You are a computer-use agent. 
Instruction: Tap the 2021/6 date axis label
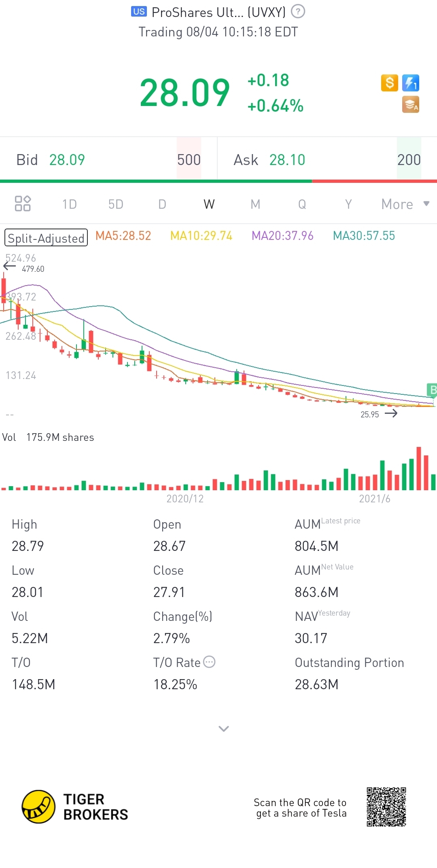coord(375,499)
